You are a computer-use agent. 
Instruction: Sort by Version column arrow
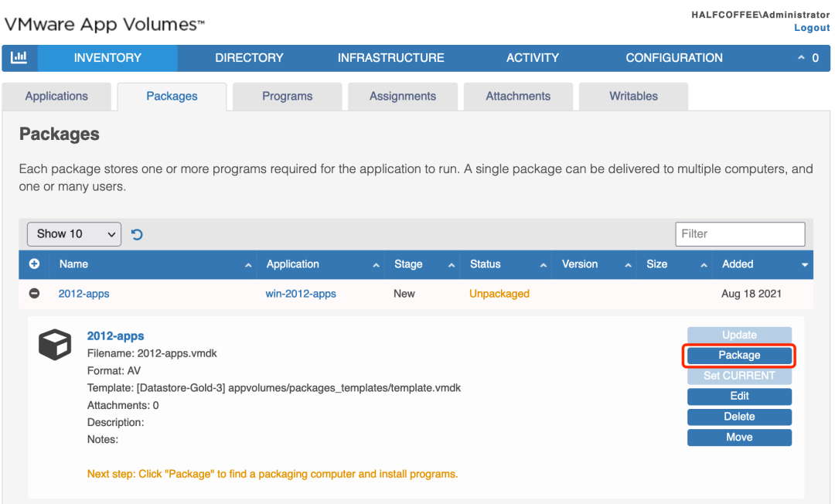[x=629, y=265]
